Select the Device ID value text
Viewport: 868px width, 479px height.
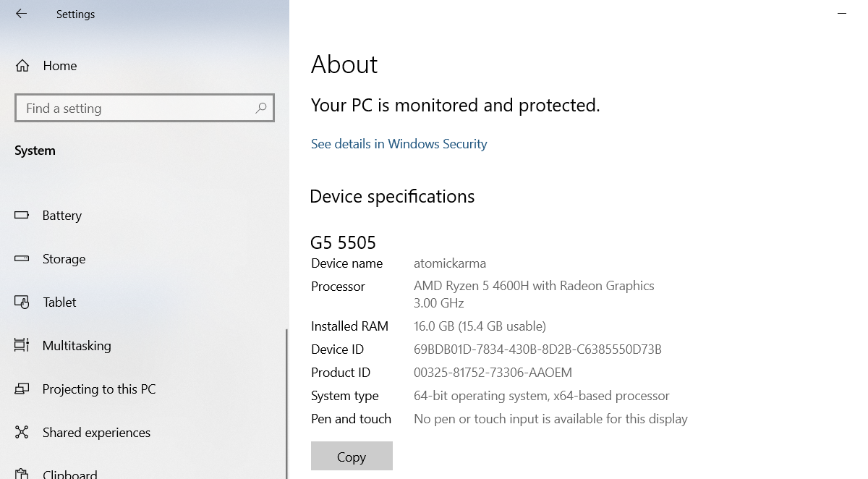(537, 349)
